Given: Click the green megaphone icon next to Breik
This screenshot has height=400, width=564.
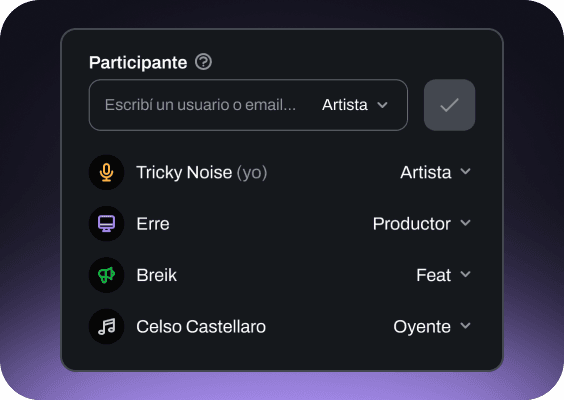Looking at the screenshot, I should tap(106, 275).
